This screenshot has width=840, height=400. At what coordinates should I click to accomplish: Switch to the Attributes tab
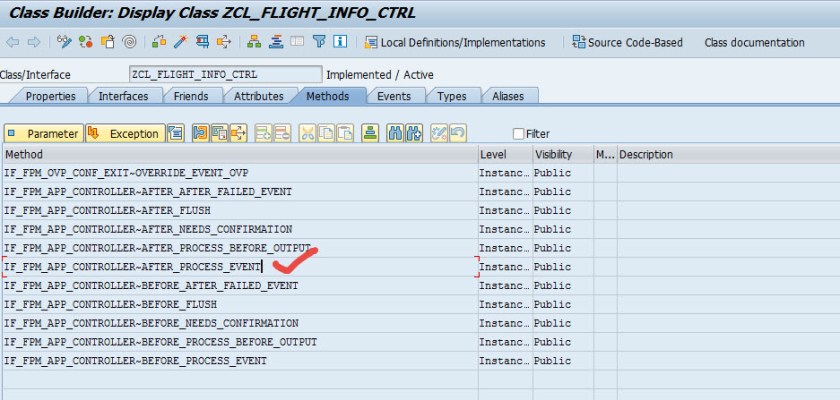[x=259, y=96]
